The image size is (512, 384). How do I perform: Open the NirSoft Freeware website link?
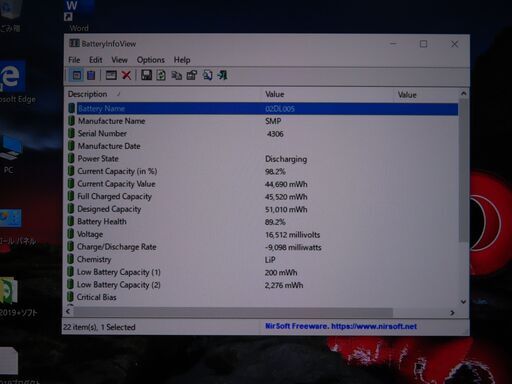coord(341,326)
